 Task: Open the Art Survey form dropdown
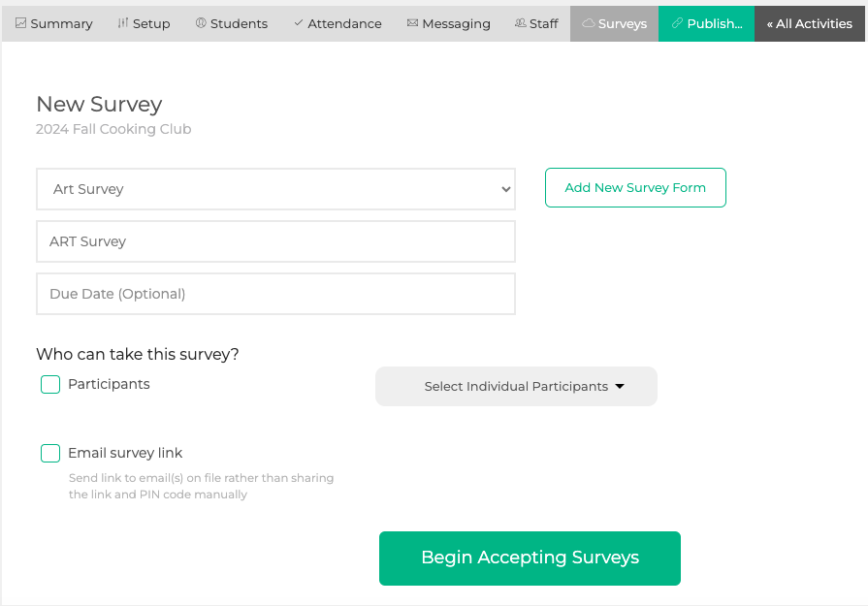275,189
